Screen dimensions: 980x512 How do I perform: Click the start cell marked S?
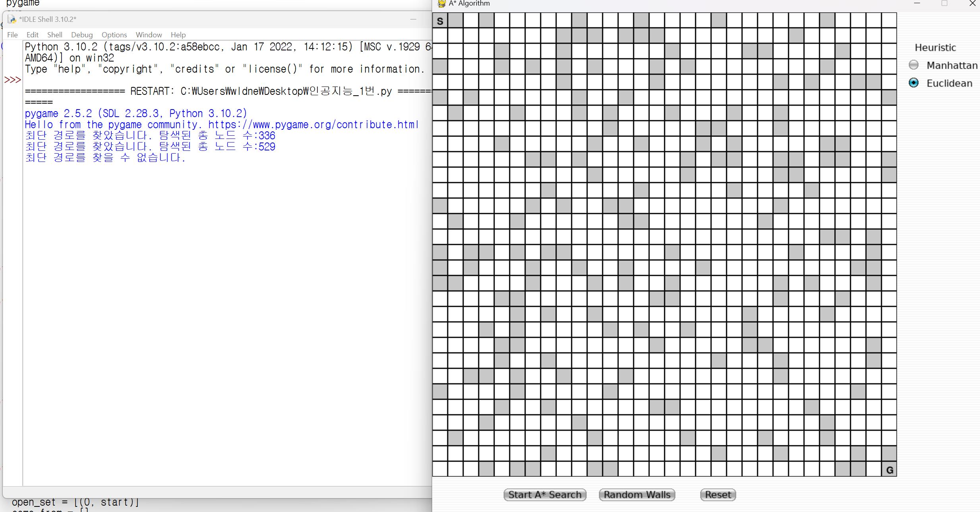(440, 21)
